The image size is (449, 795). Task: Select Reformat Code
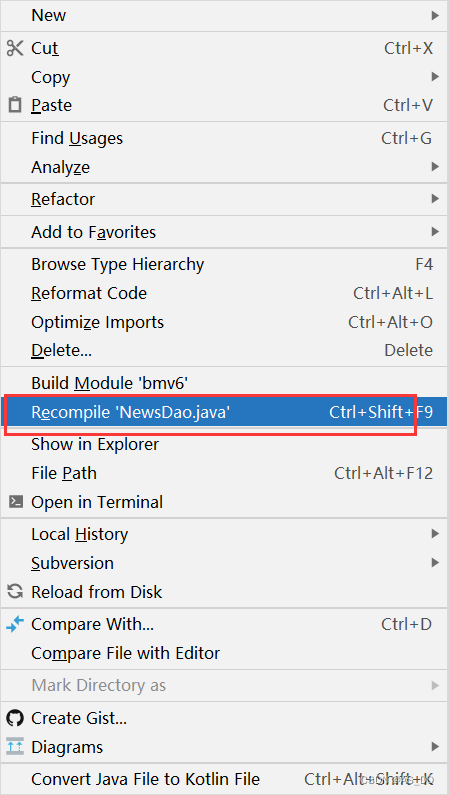pyautogui.click(x=224, y=293)
